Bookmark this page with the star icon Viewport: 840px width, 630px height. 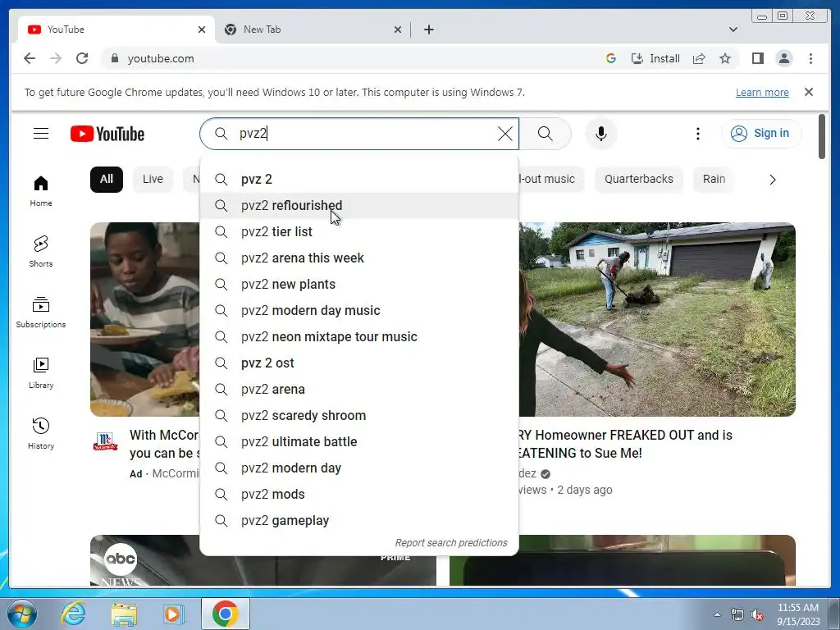point(725,58)
